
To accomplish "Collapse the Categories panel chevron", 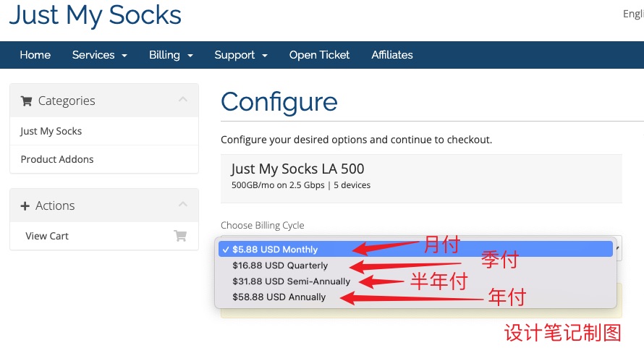I will [182, 100].
